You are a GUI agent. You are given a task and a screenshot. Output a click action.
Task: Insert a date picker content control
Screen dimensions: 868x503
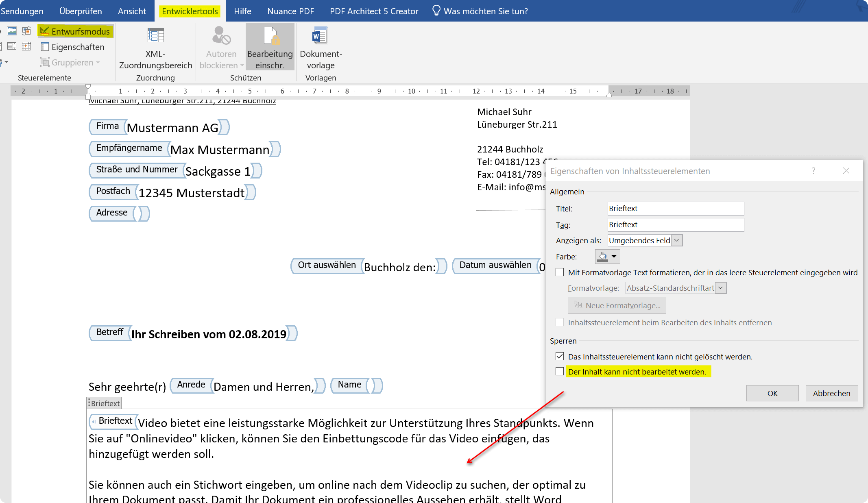click(26, 46)
